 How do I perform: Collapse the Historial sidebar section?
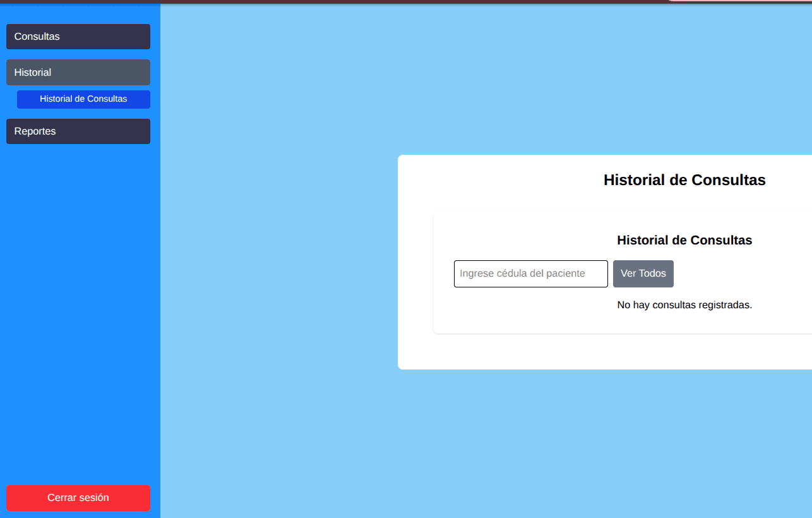click(x=78, y=73)
